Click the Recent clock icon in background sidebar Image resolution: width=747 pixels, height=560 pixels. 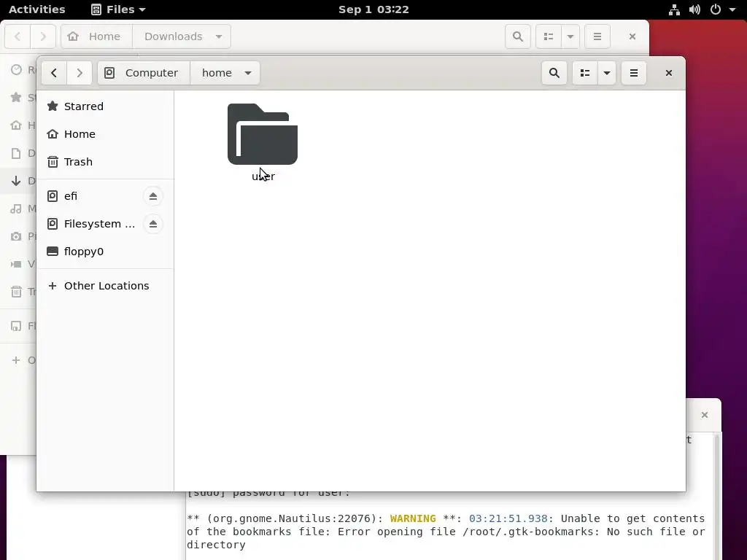(x=16, y=70)
